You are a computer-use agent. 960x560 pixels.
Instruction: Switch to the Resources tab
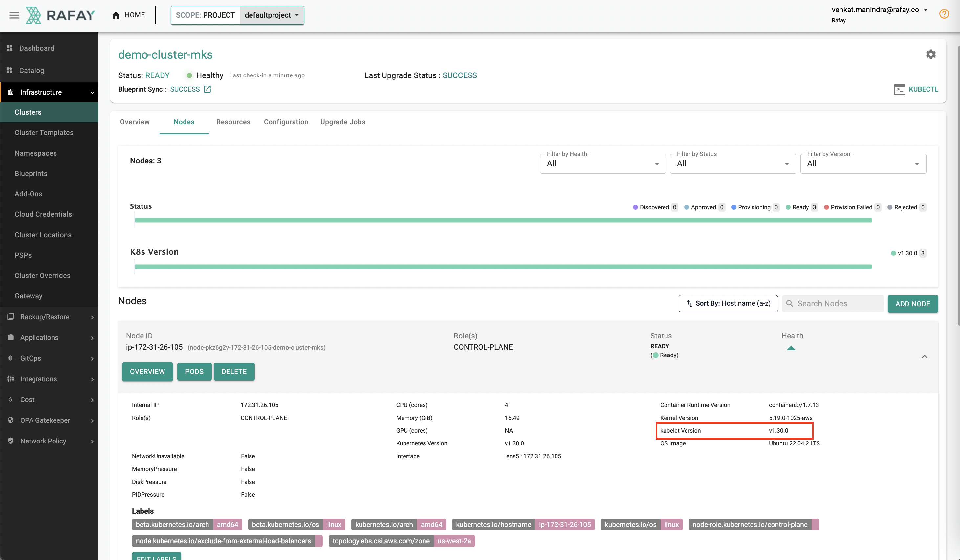click(233, 122)
